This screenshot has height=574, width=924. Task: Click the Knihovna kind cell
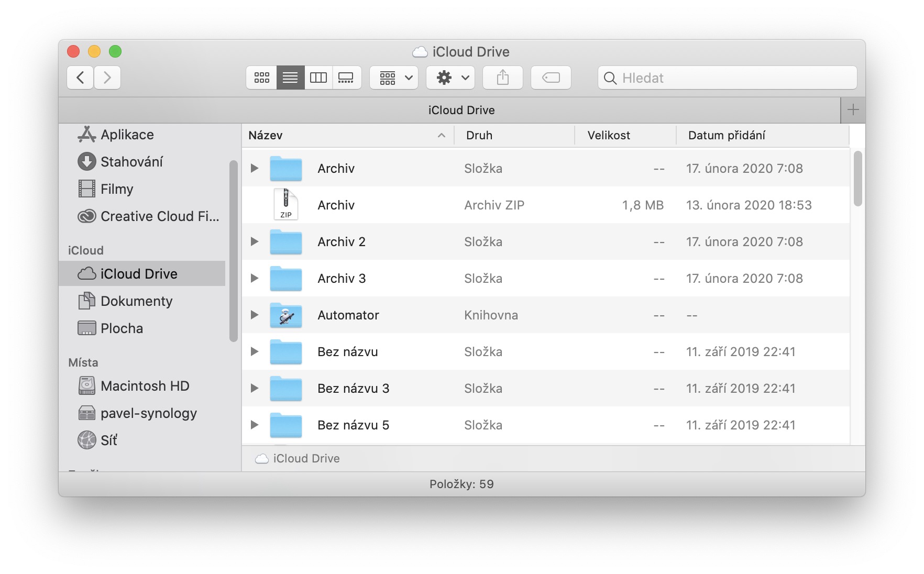[491, 315]
